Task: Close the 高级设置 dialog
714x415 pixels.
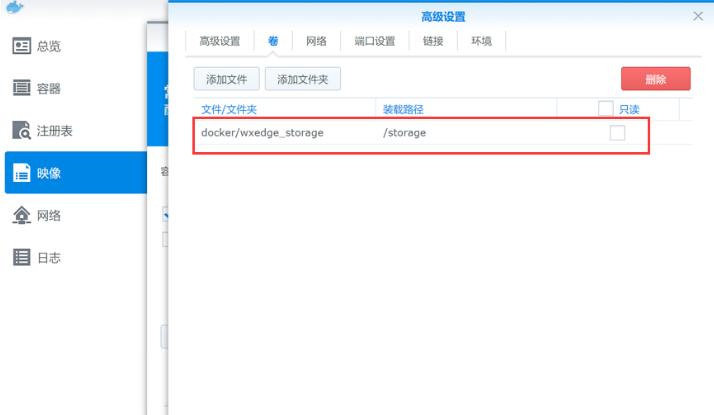Action: coord(698,16)
